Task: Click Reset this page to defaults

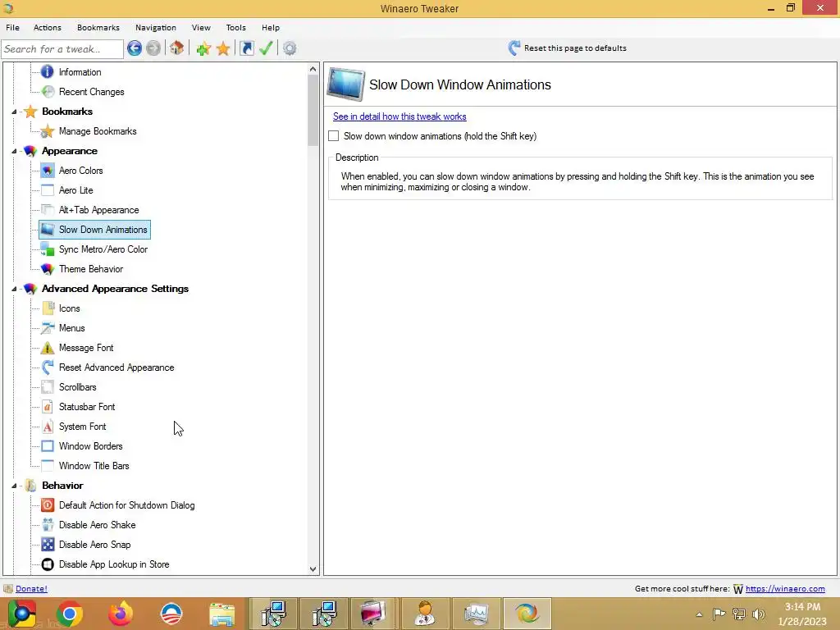Action: tap(568, 48)
